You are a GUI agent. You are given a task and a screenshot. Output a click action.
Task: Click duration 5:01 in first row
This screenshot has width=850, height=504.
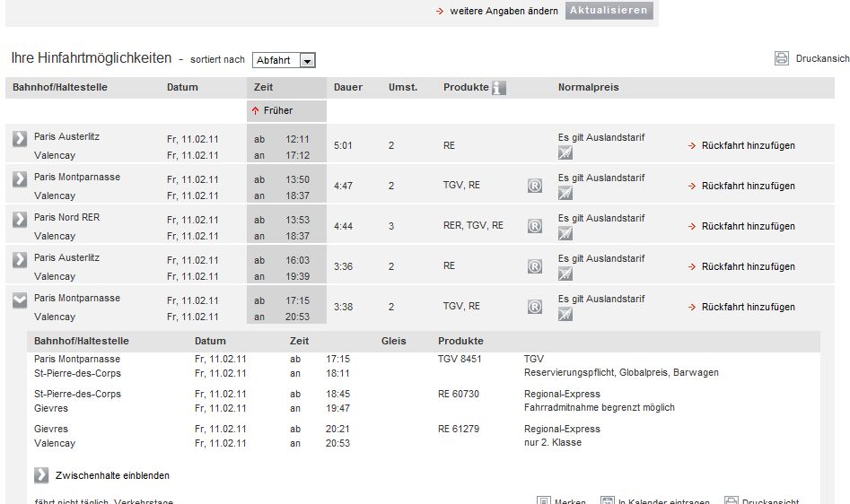pyautogui.click(x=343, y=145)
